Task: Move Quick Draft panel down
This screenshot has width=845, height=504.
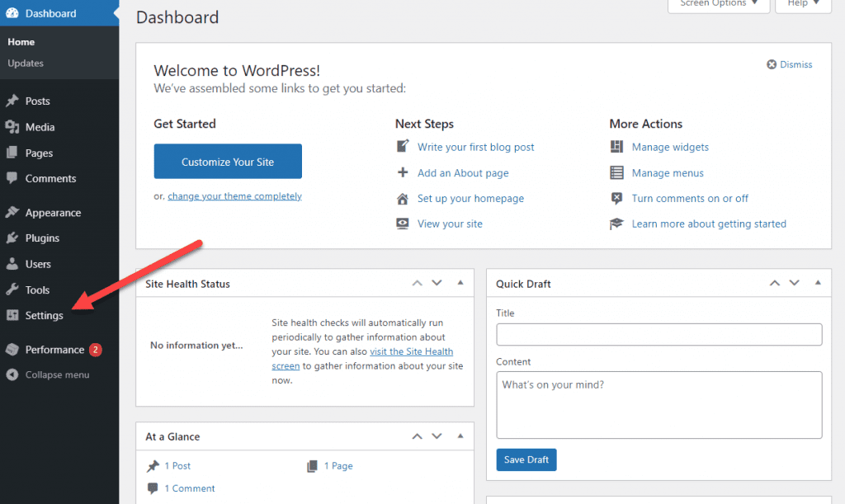Action: point(795,283)
